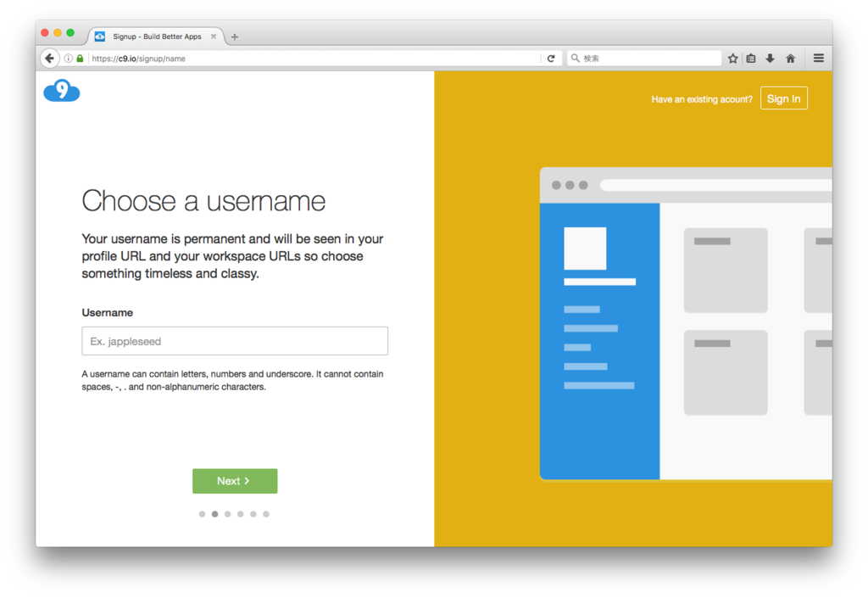Click the Username field label
This screenshot has height=598, width=868.
click(x=108, y=313)
